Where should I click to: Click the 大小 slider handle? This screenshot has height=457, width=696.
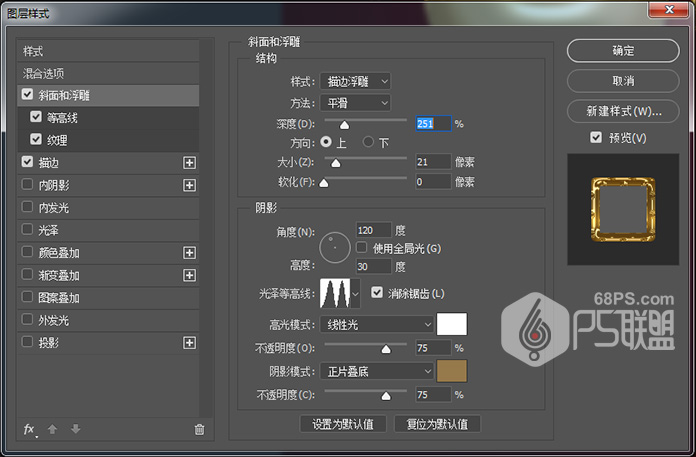pos(336,163)
